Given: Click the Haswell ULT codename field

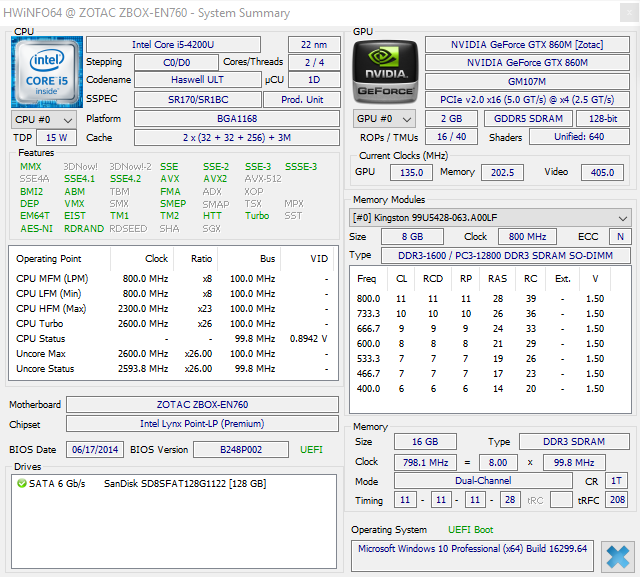Looking at the screenshot, I should (x=198, y=80).
